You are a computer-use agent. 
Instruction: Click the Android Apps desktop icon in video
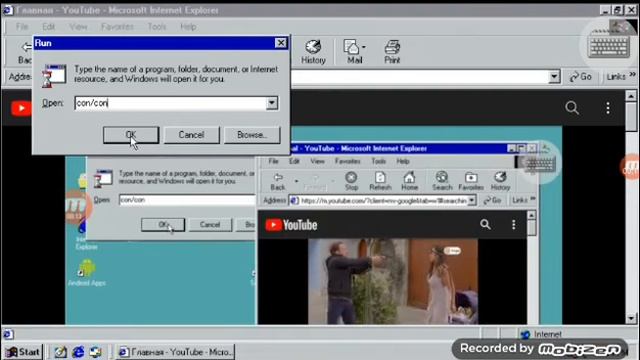click(x=87, y=273)
